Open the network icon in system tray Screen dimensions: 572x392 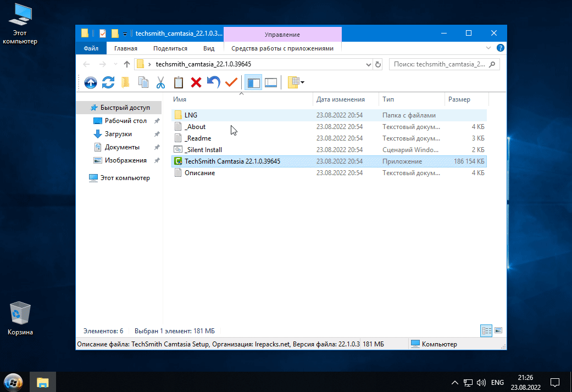point(468,383)
